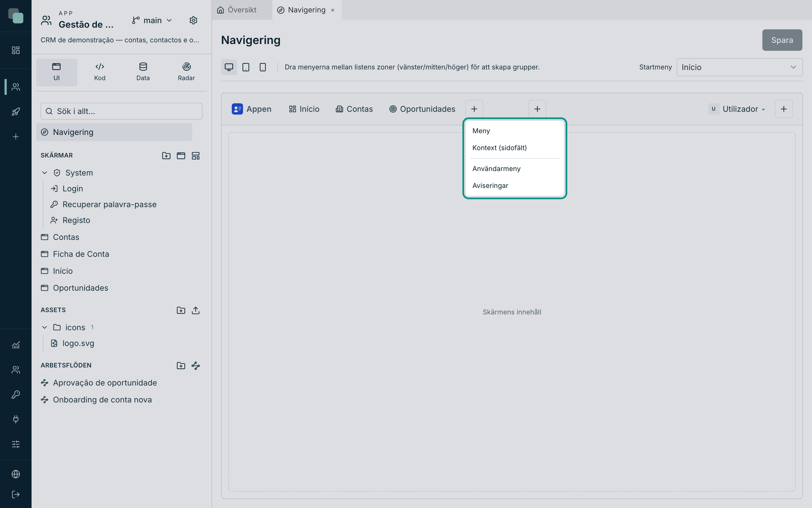812x508 pixels.
Task: Open Oportunidades screen in sidebar tree
Action: tap(75, 288)
